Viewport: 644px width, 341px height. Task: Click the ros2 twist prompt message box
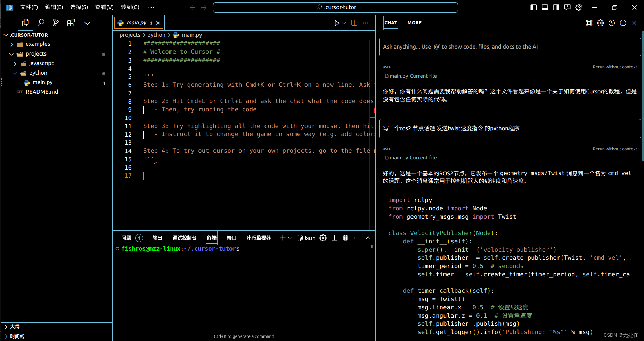click(x=510, y=128)
